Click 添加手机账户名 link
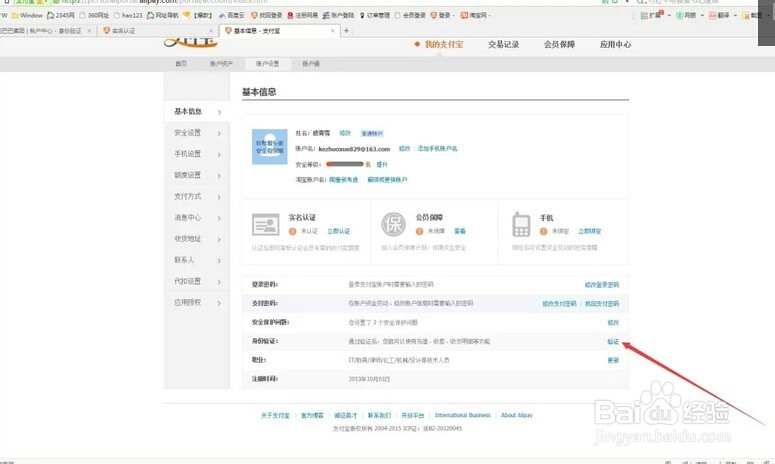The height and width of the screenshot is (464, 775). pos(437,148)
